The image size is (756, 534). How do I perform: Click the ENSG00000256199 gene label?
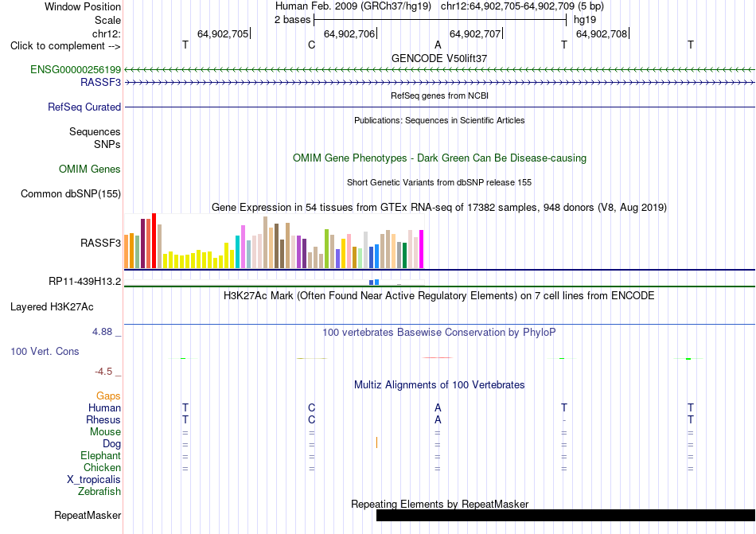pyautogui.click(x=76, y=69)
